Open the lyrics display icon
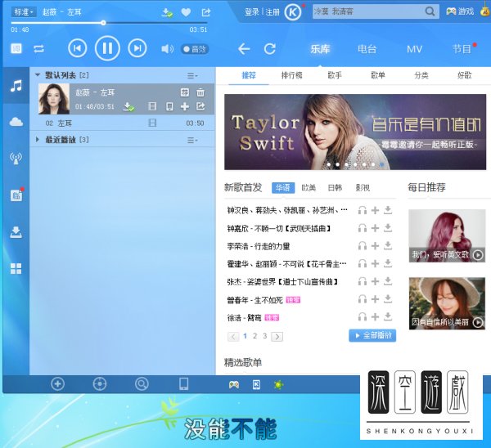 tap(16, 49)
